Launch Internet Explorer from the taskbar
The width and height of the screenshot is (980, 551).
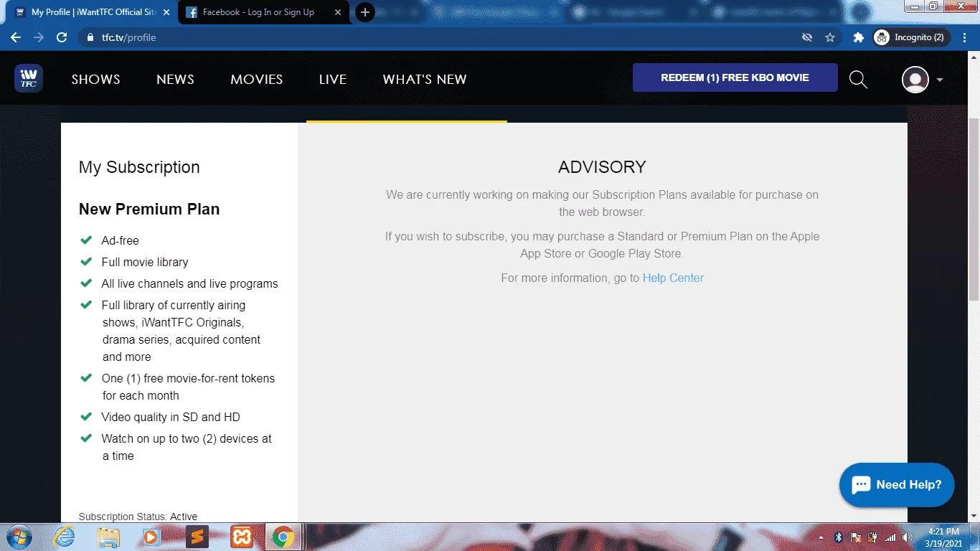coord(65,537)
